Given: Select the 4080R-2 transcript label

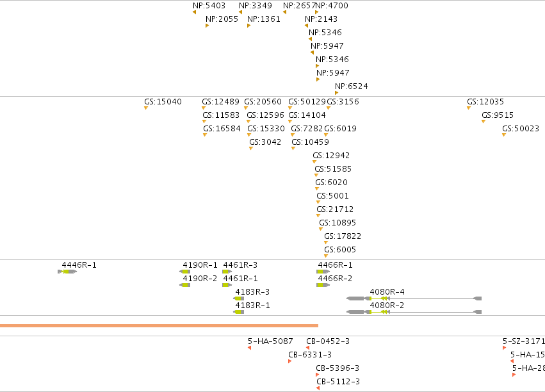Looking at the screenshot, I should pyautogui.click(x=387, y=306).
